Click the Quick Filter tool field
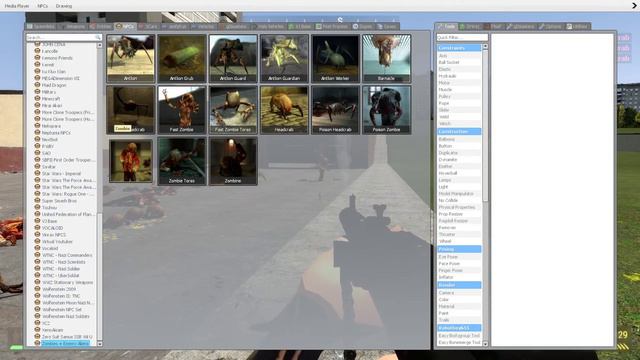This screenshot has width=640, height=360. pos(462,38)
